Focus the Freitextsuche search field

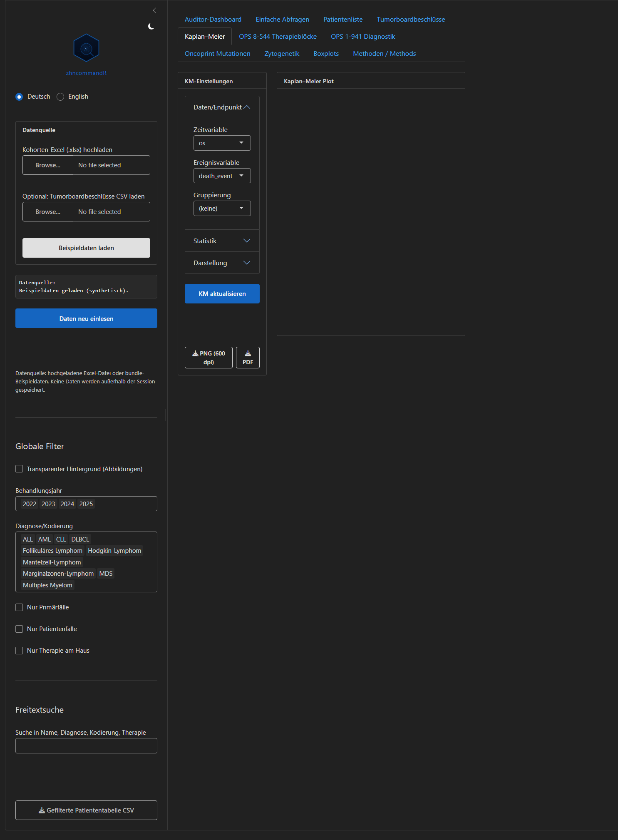[x=86, y=746]
